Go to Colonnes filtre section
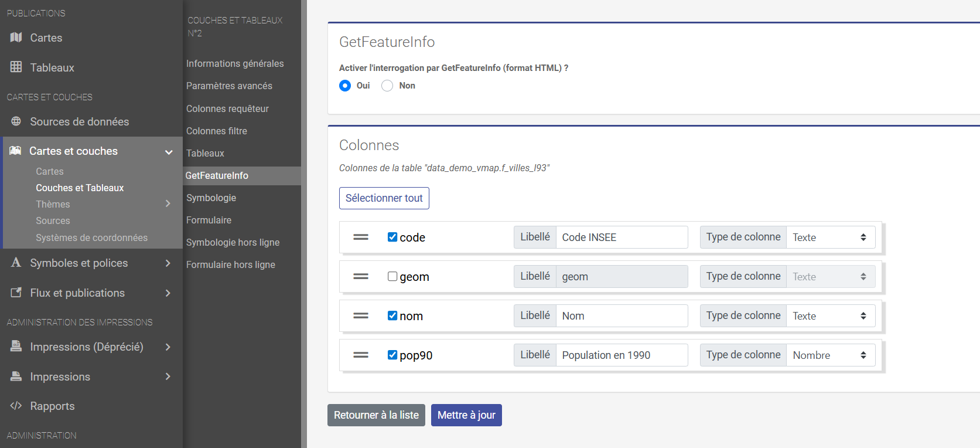 tap(216, 131)
